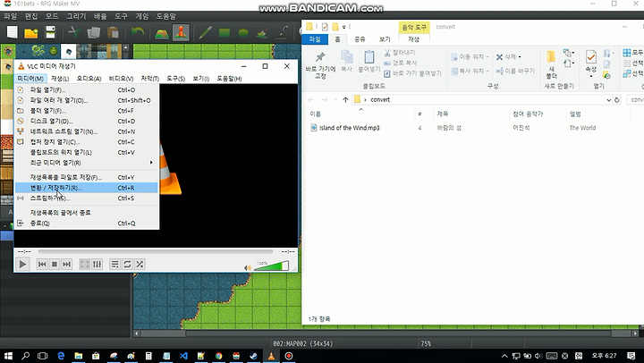
Task: Open the 보기 tab in Explorer ribbon
Action: pos(385,39)
